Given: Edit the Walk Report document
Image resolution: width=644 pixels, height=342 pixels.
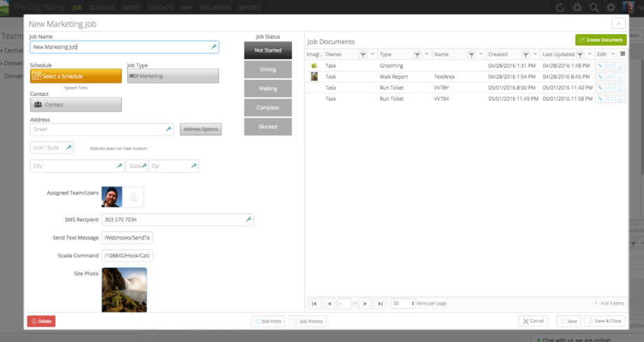Looking at the screenshot, I should (600, 77).
